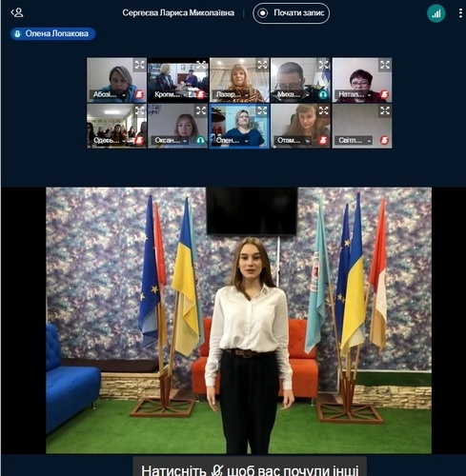
Task: Open dropdown arrow next to Кропи… name
Action: [185, 95]
